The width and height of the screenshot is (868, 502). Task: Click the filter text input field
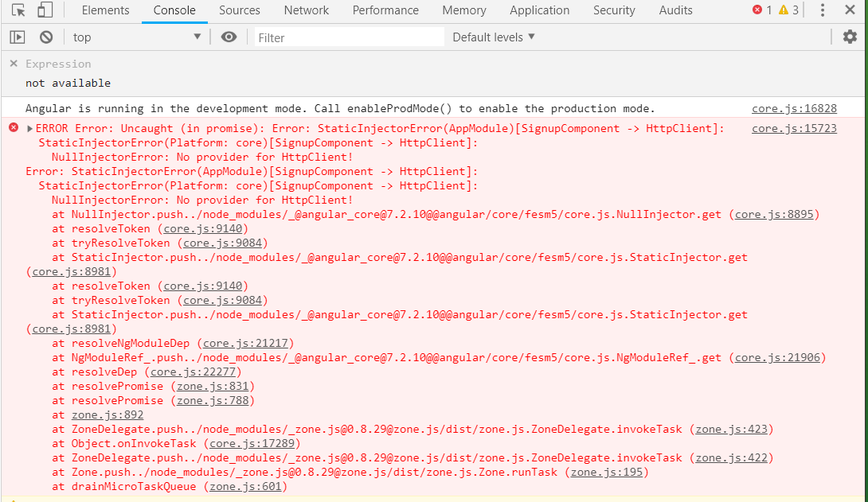tap(348, 37)
